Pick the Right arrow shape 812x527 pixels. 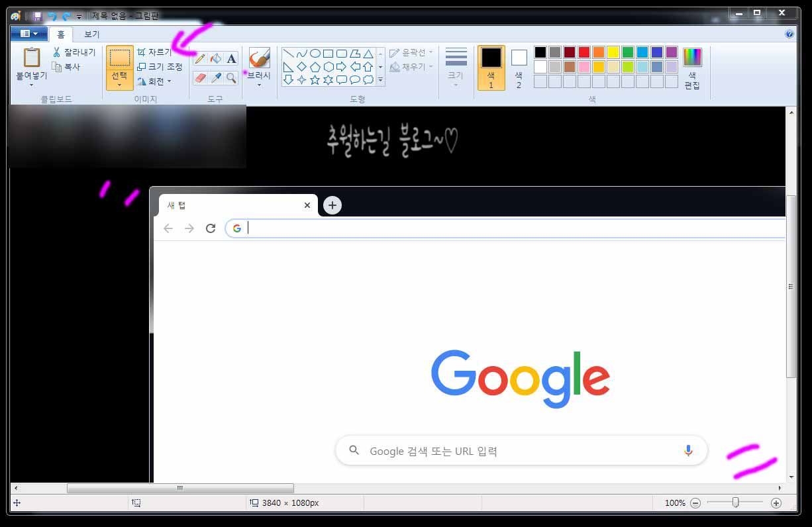(342, 67)
